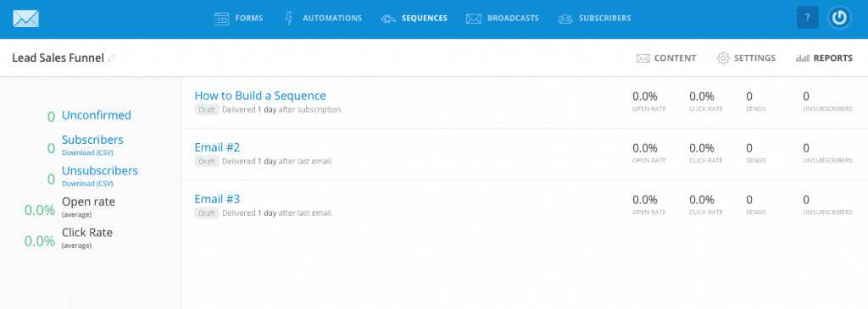868x309 pixels.
Task: Click 'Delivered 1 day after subscription' text
Action: (x=282, y=109)
